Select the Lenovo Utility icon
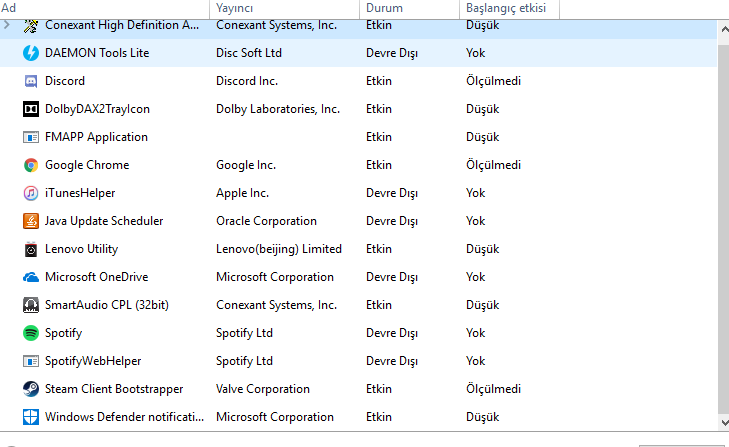 click(30, 249)
